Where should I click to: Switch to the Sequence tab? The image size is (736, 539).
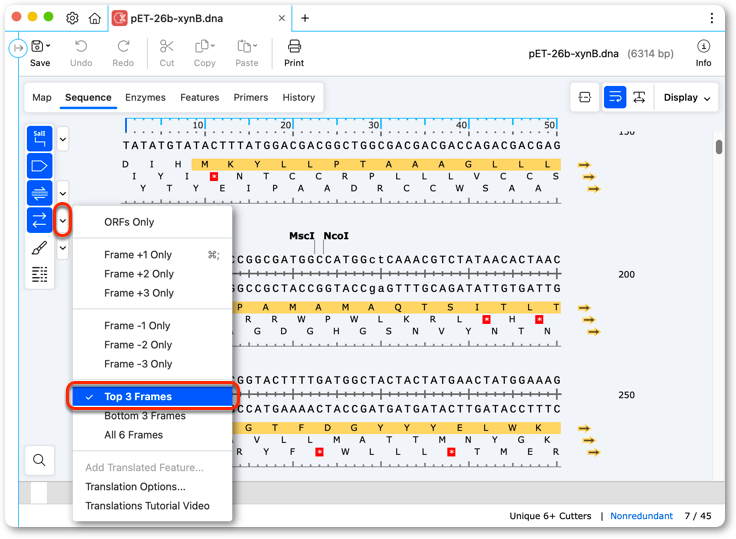tap(88, 97)
